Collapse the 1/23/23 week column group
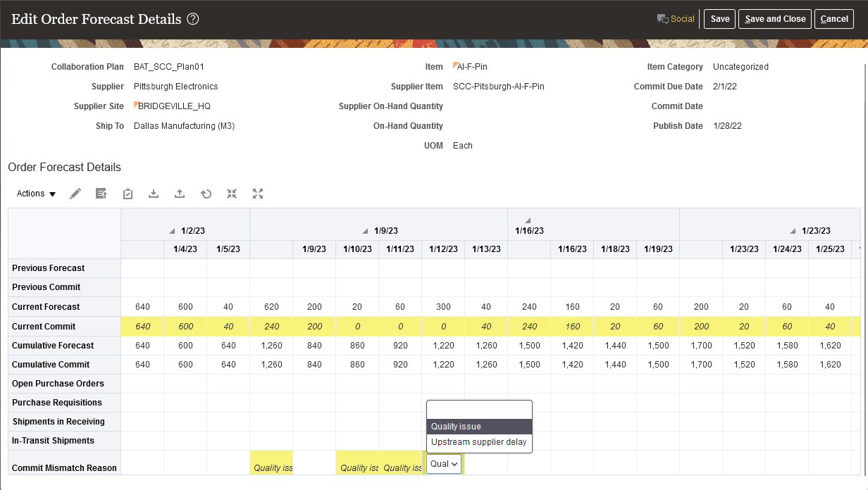Screen dimensions: 868x490 [793, 231]
